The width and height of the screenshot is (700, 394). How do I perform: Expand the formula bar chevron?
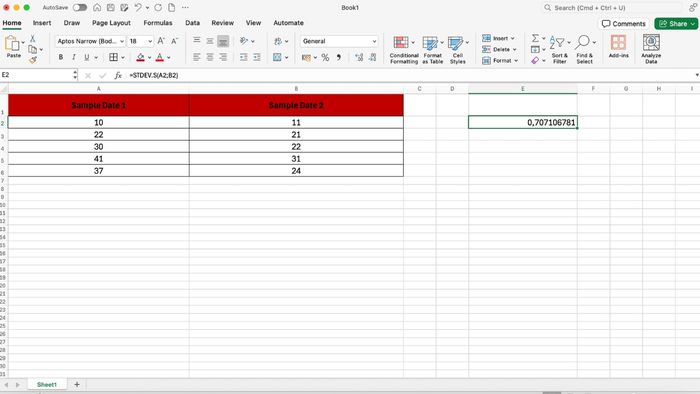pos(696,75)
